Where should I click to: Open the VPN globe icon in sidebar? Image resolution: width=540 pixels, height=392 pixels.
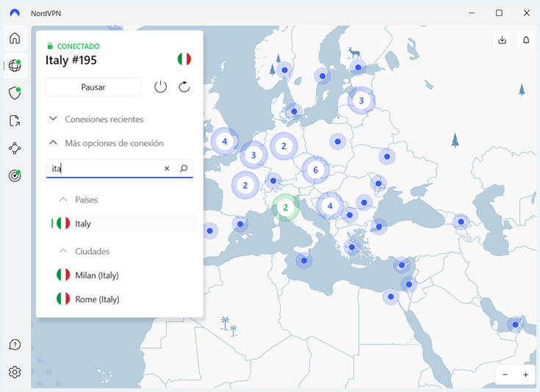15,65
